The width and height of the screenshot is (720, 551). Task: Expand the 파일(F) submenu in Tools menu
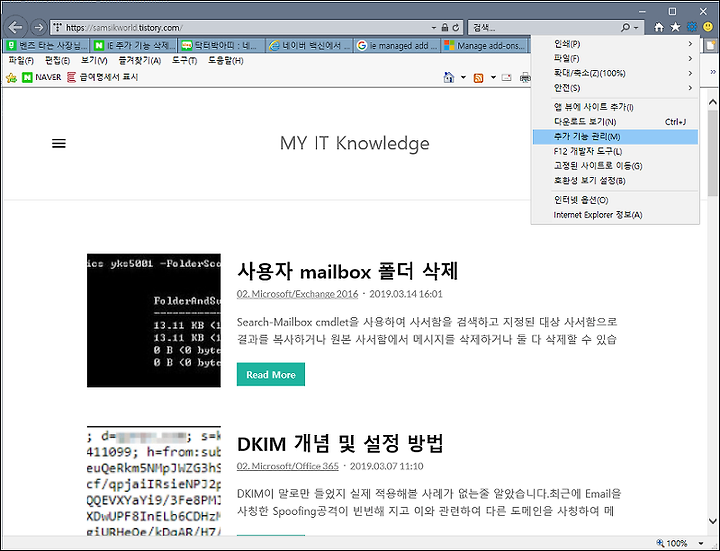[x=615, y=59]
